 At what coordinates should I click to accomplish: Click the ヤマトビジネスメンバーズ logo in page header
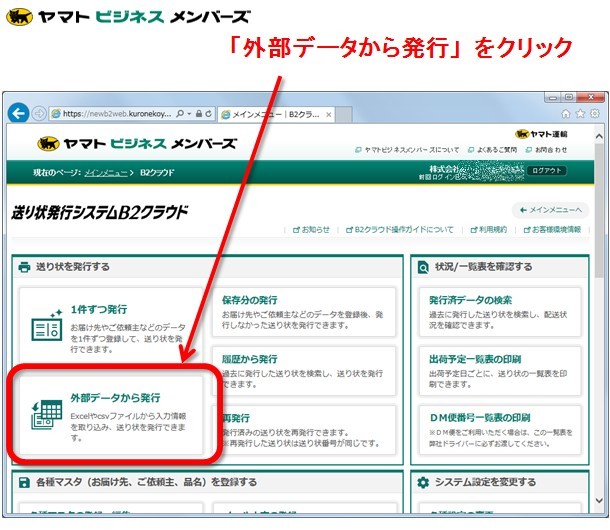point(137,144)
